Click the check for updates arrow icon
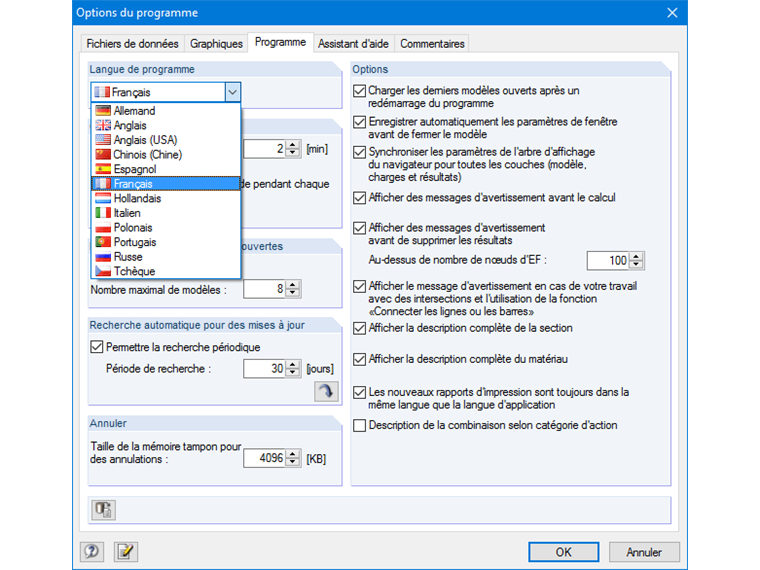760x570 pixels. [326, 391]
